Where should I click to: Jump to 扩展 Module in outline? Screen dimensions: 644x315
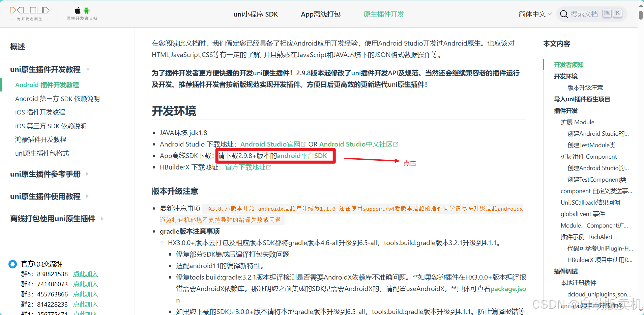coord(578,122)
